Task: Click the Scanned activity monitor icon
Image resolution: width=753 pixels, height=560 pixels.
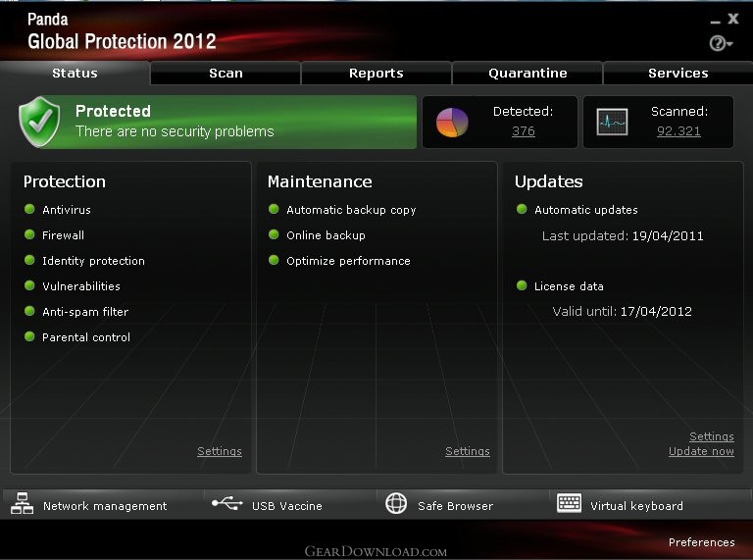Action: coord(612,122)
